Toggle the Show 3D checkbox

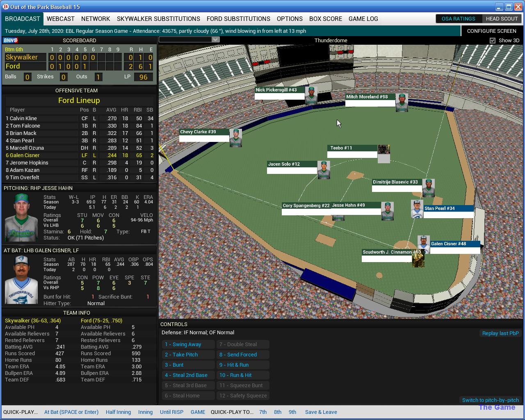(x=493, y=40)
